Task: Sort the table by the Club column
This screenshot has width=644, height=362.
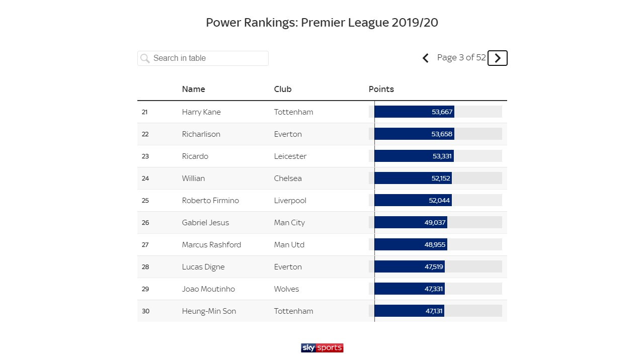Action: pos(283,89)
